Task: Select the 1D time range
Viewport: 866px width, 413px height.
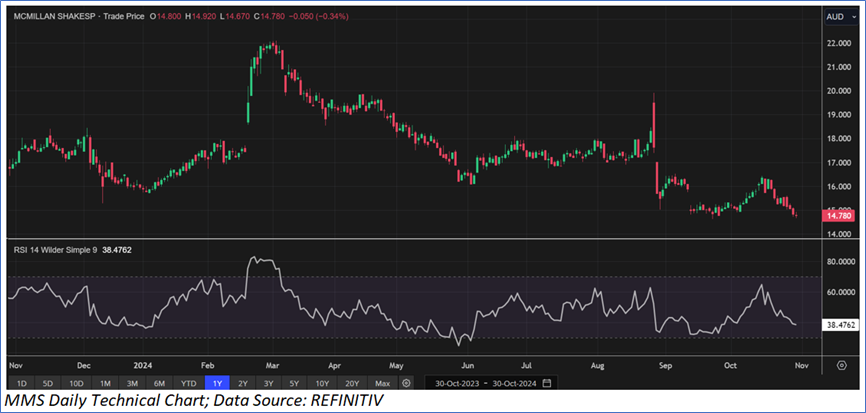Action: [x=22, y=383]
